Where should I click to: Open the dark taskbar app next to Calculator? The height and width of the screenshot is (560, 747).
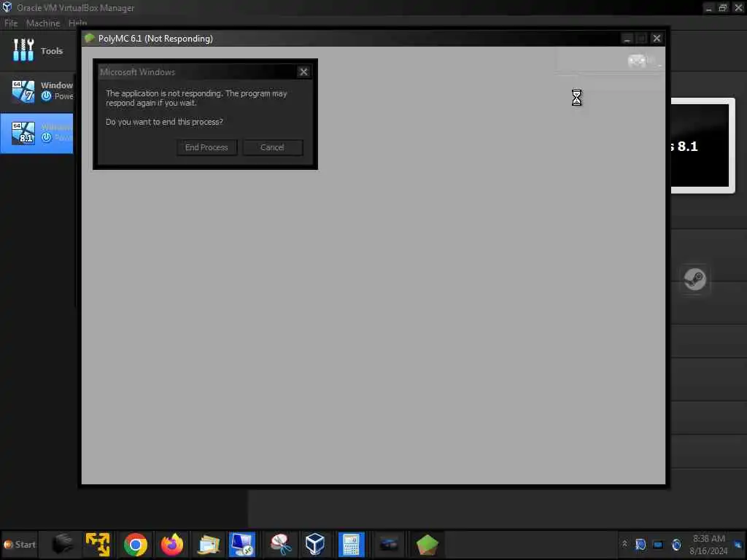[389, 544]
